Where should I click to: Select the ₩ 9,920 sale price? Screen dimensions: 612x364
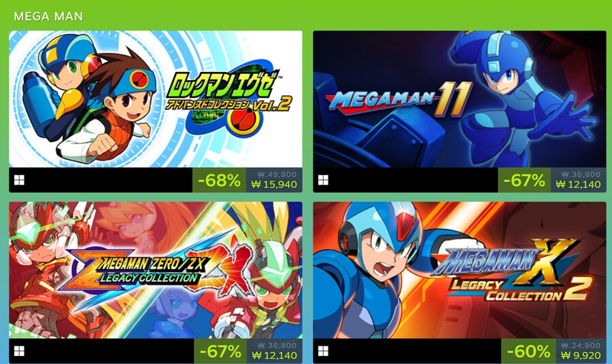coord(581,355)
